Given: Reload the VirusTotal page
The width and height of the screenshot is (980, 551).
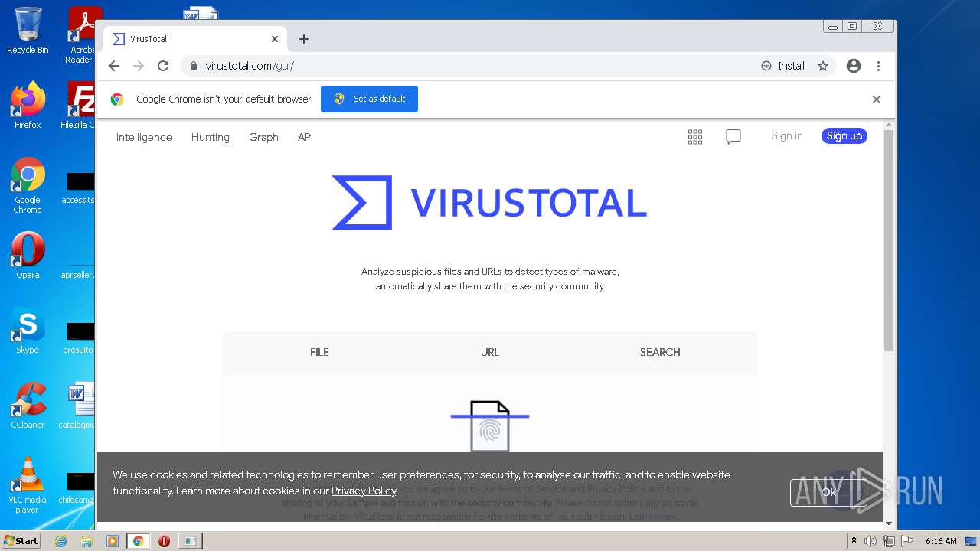Looking at the screenshot, I should click(163, 66).
